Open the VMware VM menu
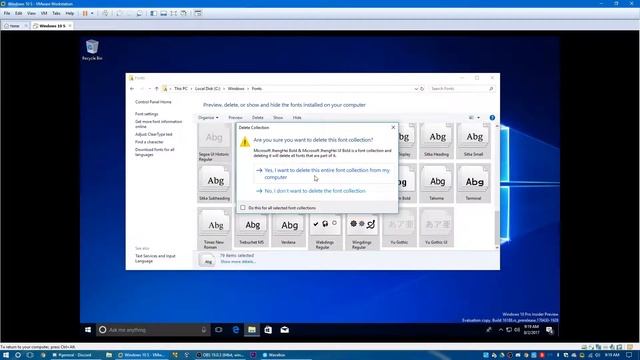The height and width of the screenshot is (360, 640). click(44, 13)
